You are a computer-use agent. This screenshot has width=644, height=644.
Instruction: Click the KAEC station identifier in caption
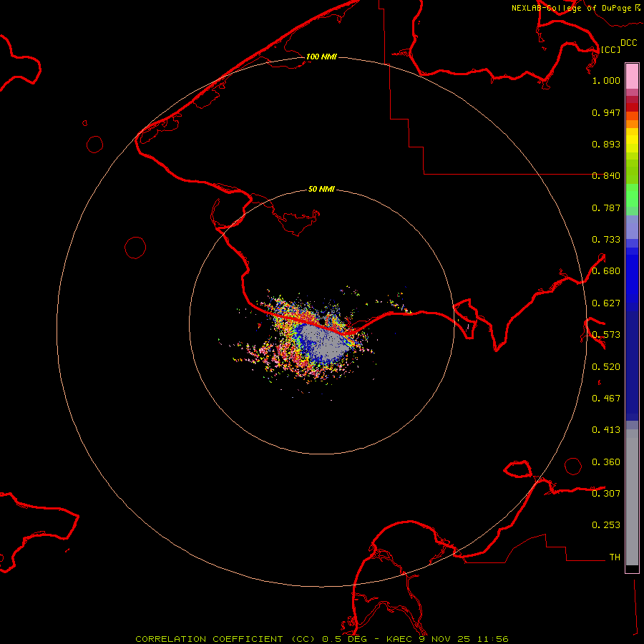click(399, 639)
